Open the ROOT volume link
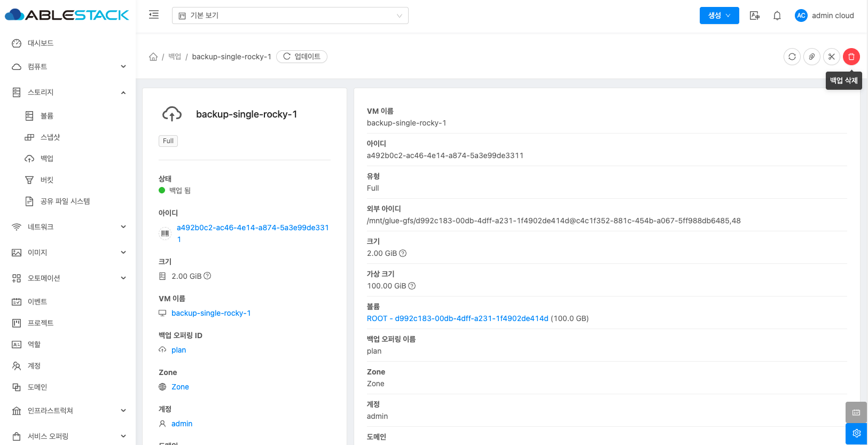This screenshot has height=445, width=868. [x=457, y=318]
